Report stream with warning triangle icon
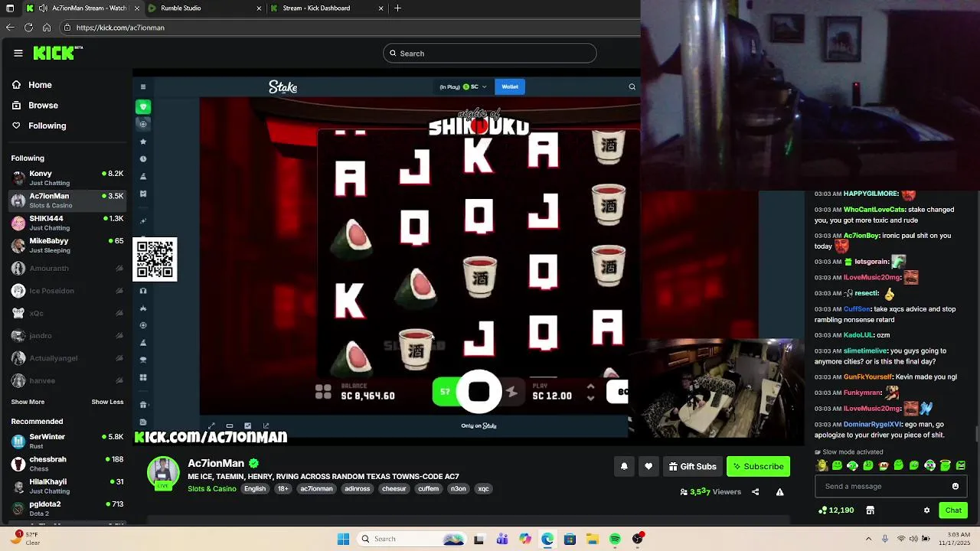This screenshot has height=551, width=980. click(x=779, y=492)
